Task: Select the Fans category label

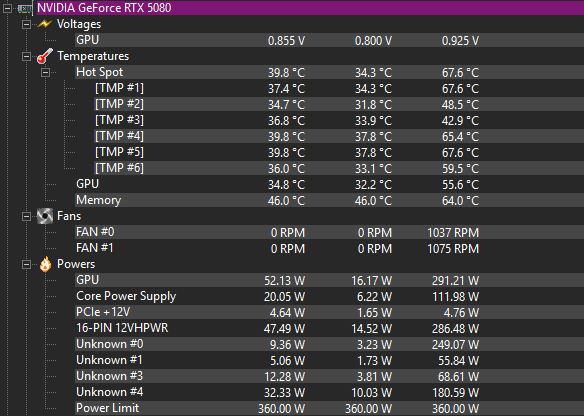Action: 69,216
